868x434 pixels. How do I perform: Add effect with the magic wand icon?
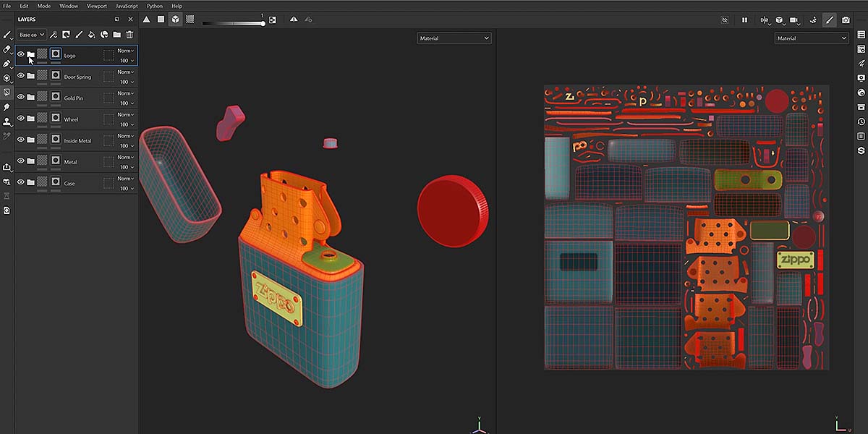(54, 34)
